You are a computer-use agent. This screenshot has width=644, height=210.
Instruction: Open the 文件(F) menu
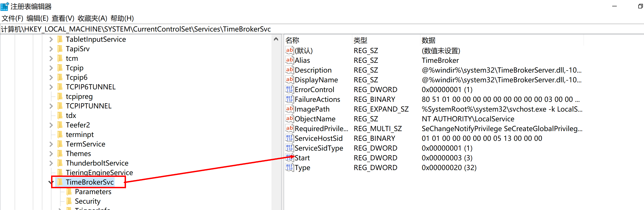[12, 18]
